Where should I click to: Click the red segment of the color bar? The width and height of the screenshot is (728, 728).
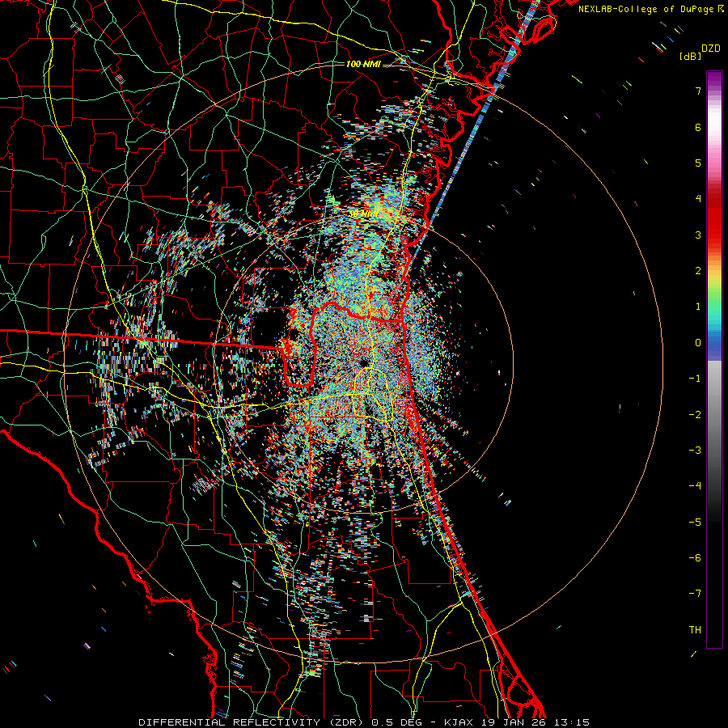(714, 223)
